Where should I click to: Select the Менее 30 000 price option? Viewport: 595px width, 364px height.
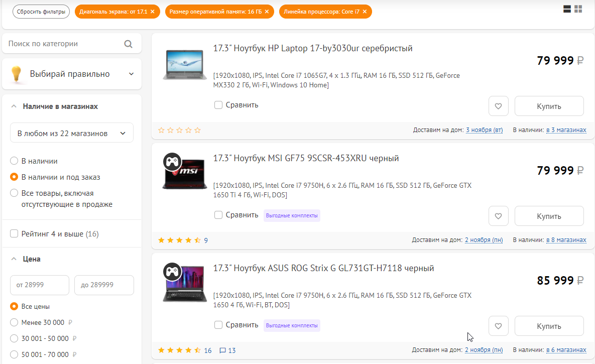pos(14,322)
